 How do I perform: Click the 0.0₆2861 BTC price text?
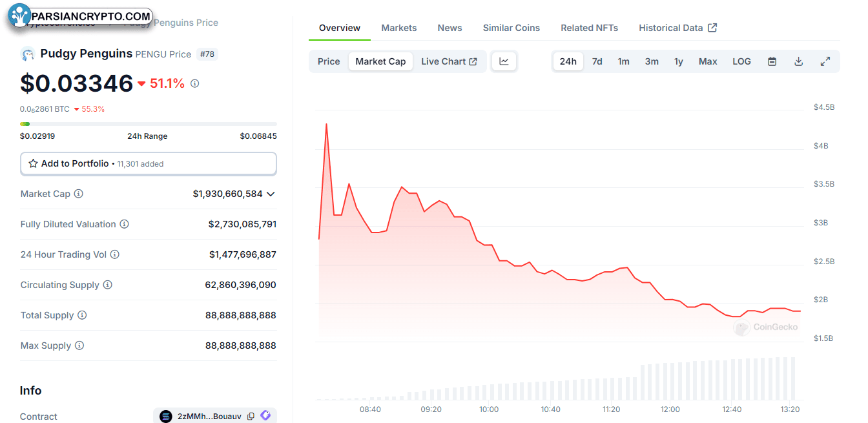pos(45,109)
